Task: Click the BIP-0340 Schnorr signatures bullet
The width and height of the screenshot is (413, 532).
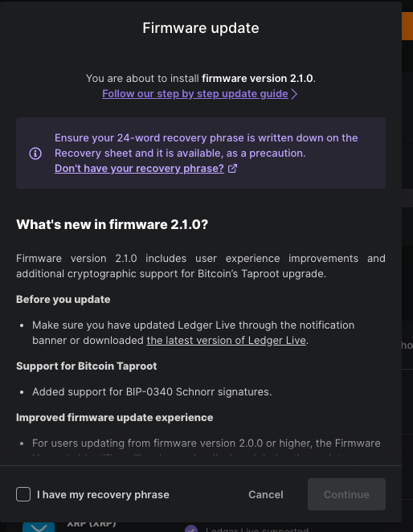Action: point(152,392)
